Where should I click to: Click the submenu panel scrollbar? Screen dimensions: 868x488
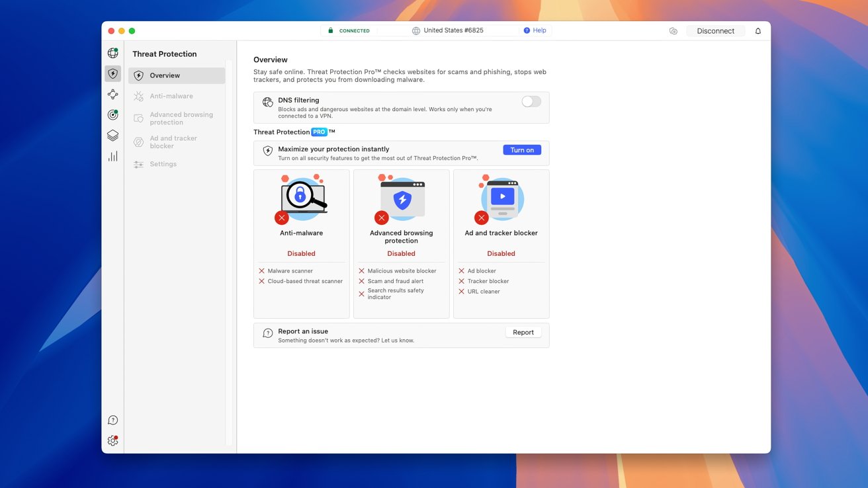[x=229, y=251]
